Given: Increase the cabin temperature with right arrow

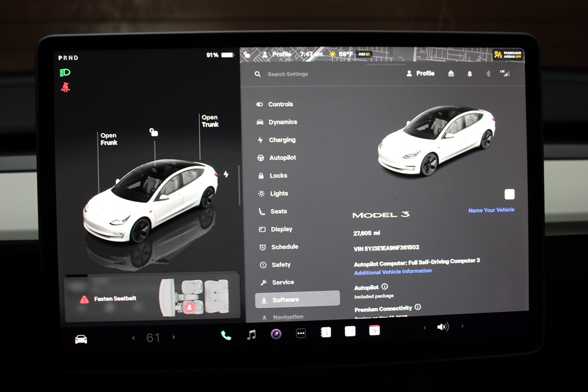Looking at the screenshot, I should click(173, 338).
